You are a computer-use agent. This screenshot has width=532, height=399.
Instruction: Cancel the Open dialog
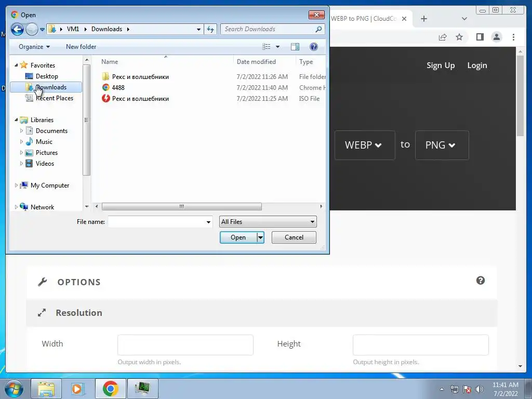pyautogui.click(x=294, y=237)
